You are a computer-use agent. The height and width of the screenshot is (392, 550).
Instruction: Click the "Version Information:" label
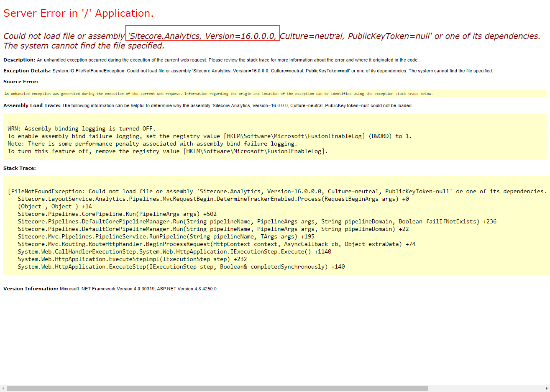click(31, 289)
